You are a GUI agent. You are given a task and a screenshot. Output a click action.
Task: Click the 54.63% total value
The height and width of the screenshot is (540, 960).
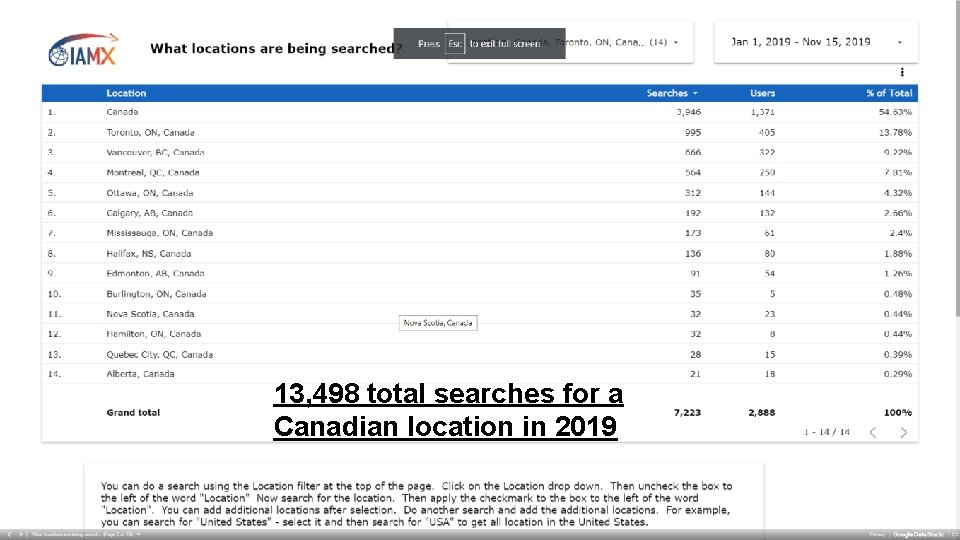(895, 112)
